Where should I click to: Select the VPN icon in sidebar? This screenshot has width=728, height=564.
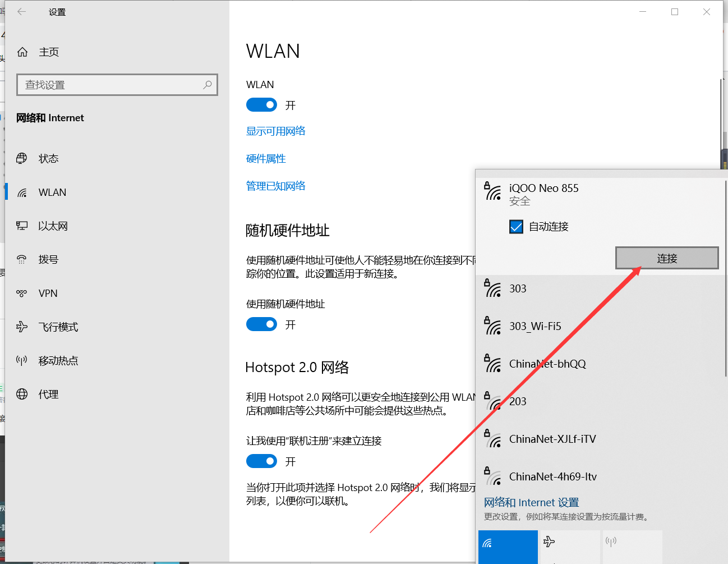(x=22, y=293)
